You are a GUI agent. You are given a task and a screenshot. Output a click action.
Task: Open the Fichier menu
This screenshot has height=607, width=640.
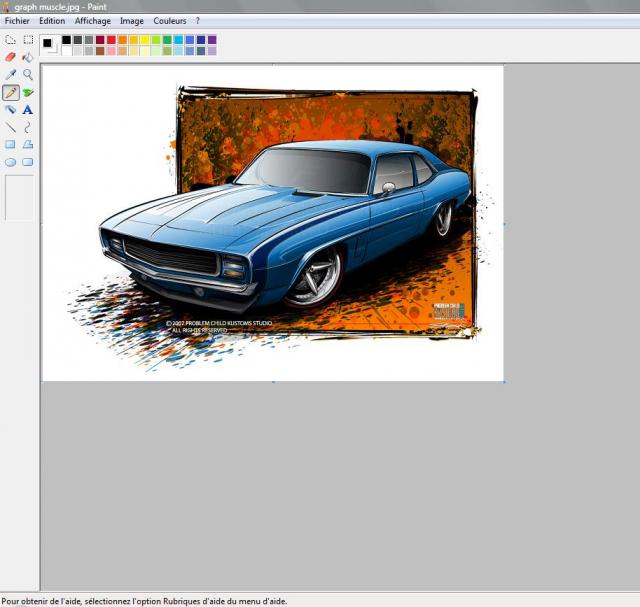point(17,21)
